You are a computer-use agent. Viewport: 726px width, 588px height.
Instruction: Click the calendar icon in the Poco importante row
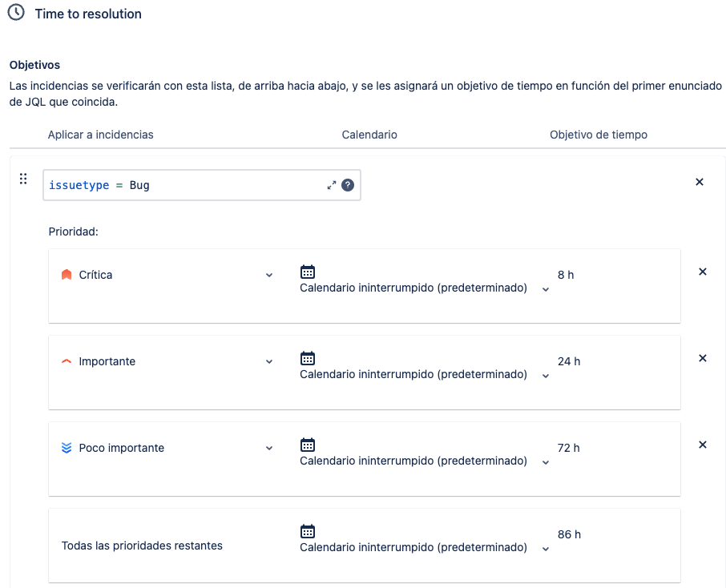[x=308, y=445]
